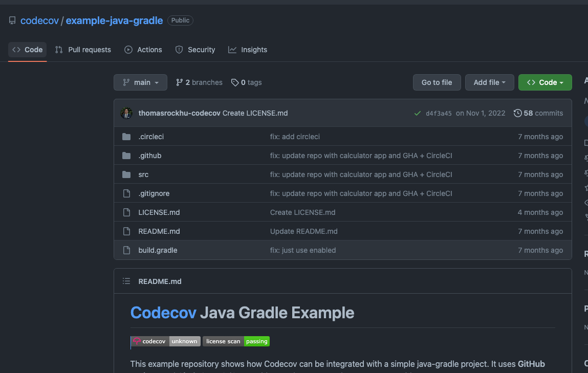Open commit 'Update README.md'
Screen dimensions: 588x373
(x=304, y=231)
